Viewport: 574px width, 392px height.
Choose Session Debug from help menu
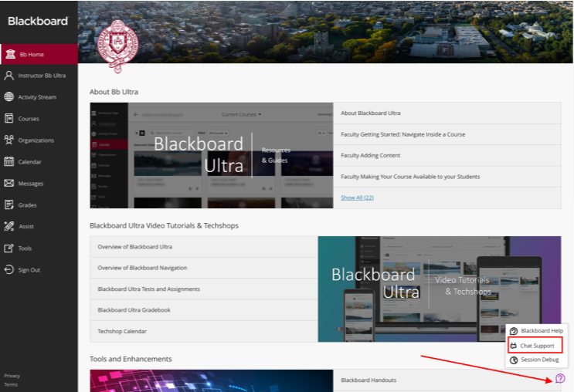pyautogui.click(x=536, y=360)
